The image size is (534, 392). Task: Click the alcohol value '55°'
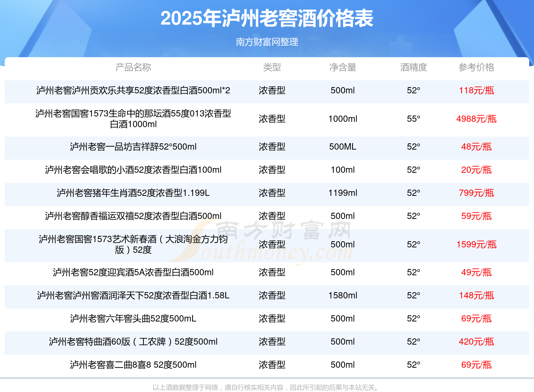coord(414,119)
